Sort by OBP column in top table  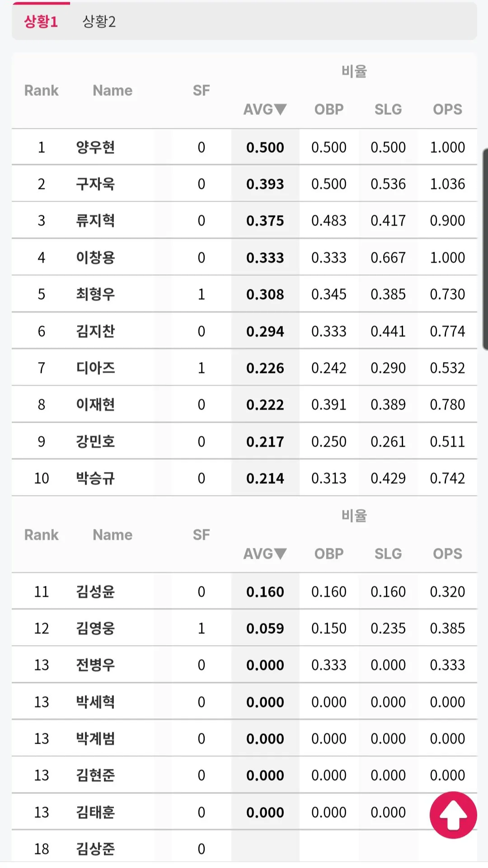click(329, 109)
